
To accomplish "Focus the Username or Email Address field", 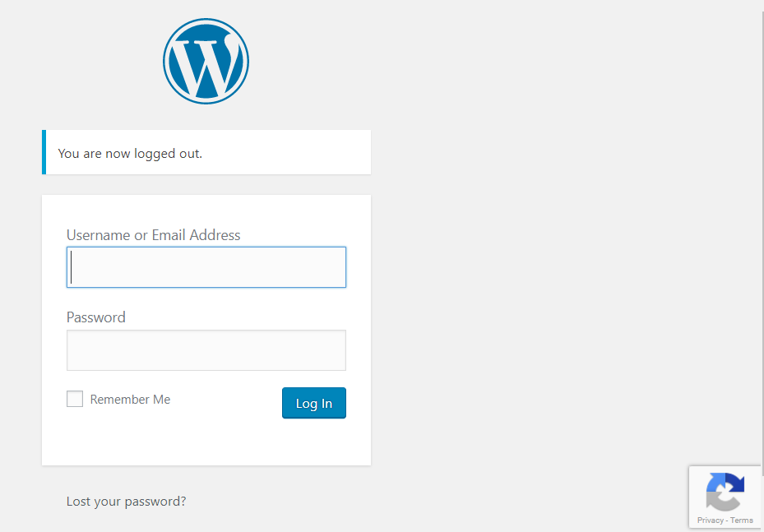I will 206,267.
